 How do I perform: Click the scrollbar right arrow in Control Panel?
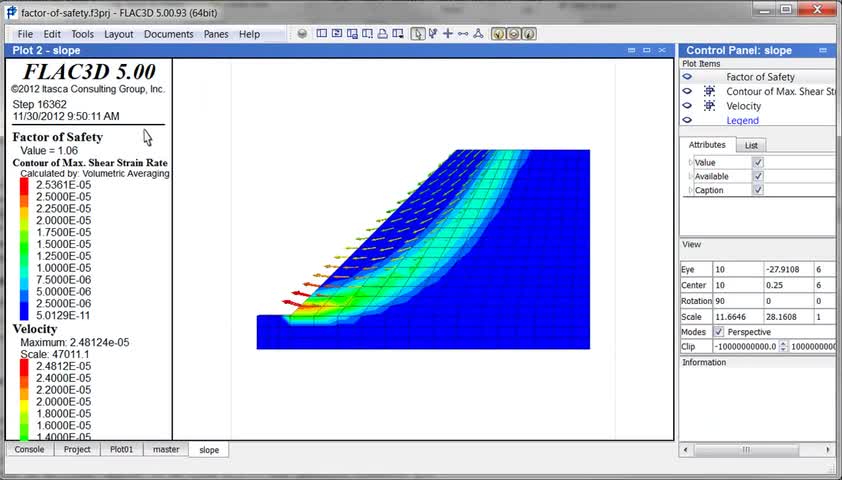pos(828,449)
